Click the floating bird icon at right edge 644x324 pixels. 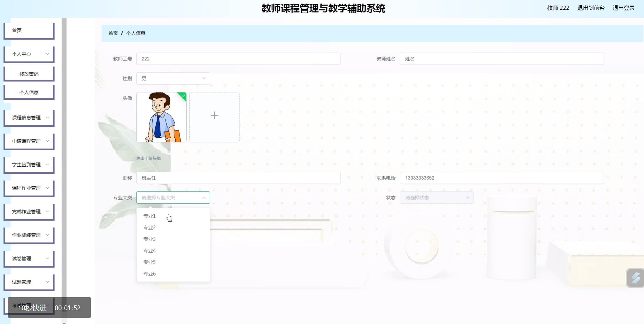click(x=635, y=278)
